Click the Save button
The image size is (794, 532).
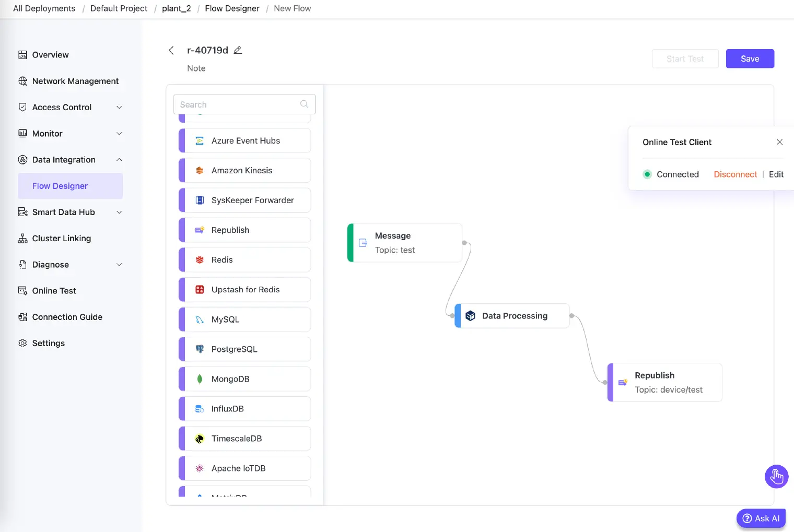pos(750,58)
